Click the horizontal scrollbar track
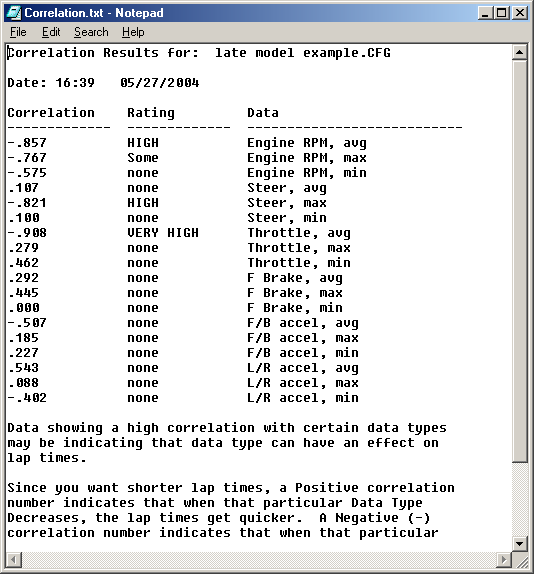 pyautogui.click(x=259, y=559)
